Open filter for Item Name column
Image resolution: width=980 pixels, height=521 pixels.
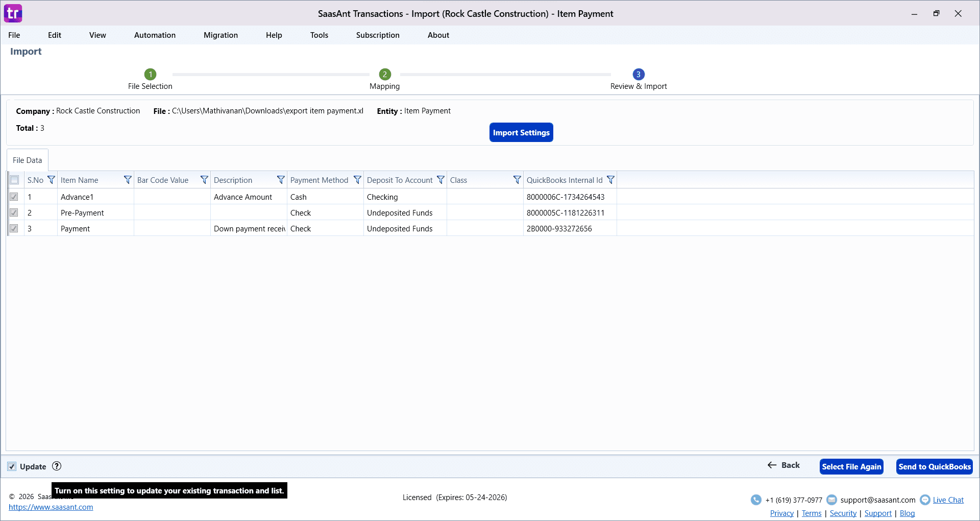click(128, 180)
